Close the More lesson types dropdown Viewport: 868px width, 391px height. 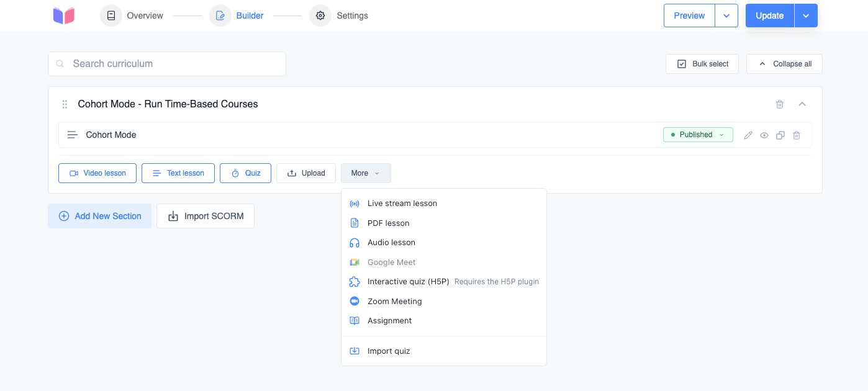(366, 173)
